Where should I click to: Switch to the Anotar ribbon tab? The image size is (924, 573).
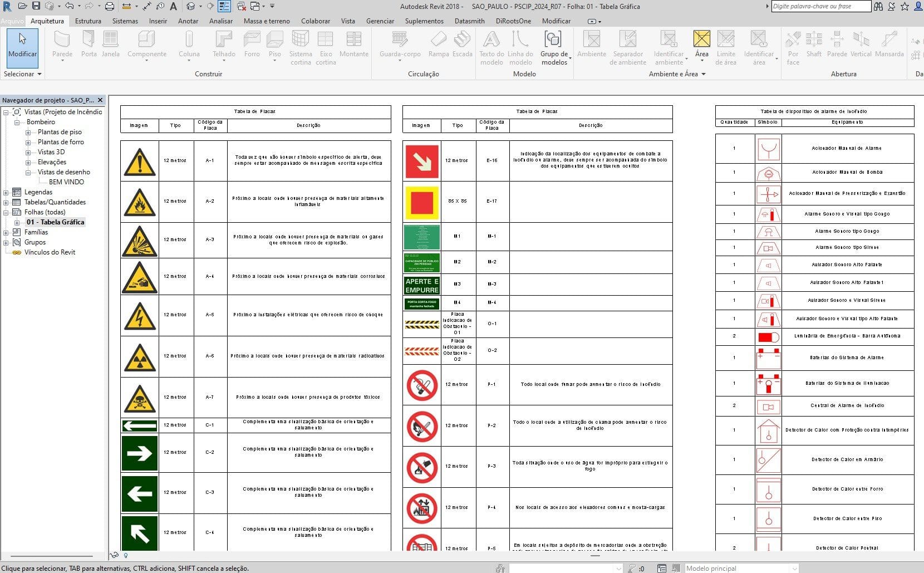point(188,21)
